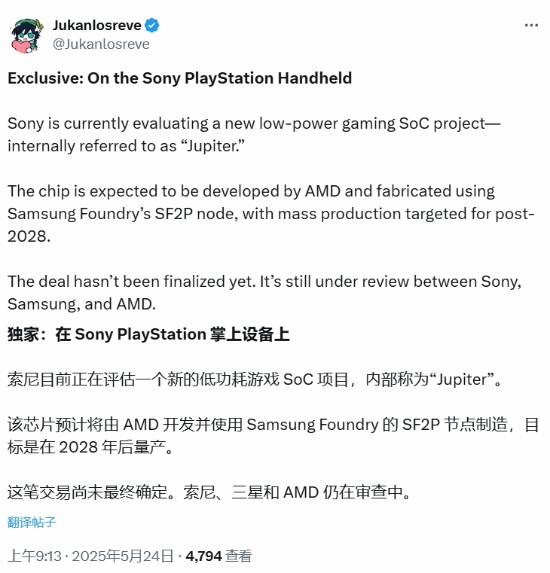Open the @Jukanlosreve handle link

pyautogui.click(x=101, y=44)
